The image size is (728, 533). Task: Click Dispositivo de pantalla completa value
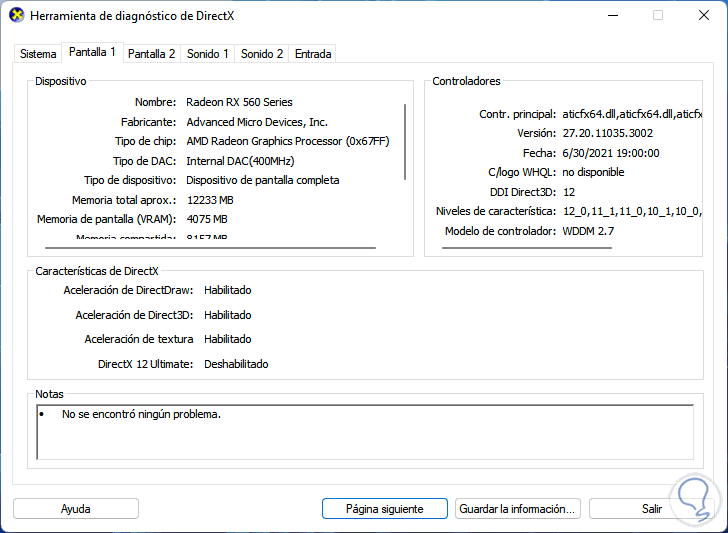(263, 180)
